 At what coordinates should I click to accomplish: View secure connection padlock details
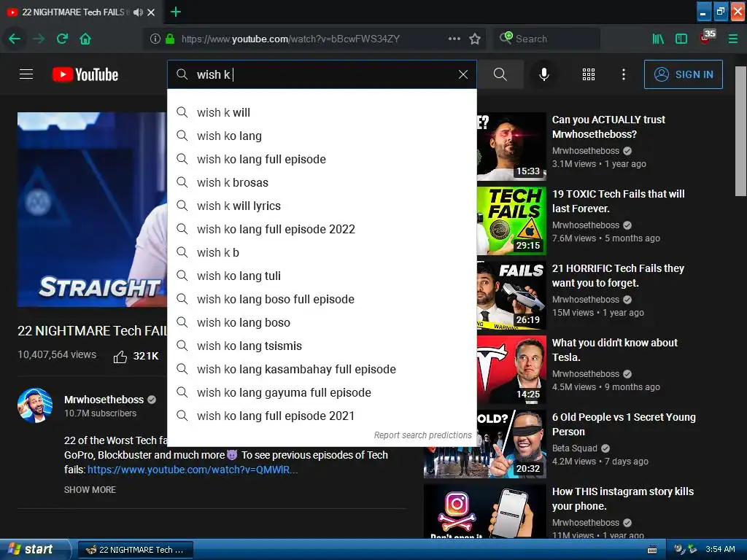[x=169, y=39]
